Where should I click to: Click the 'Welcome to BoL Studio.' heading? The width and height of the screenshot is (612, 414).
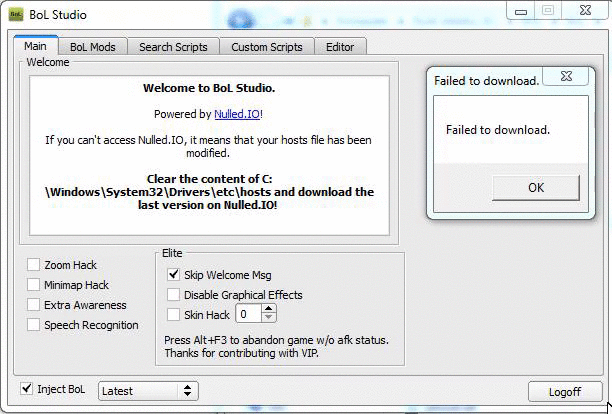pos(209,88)
